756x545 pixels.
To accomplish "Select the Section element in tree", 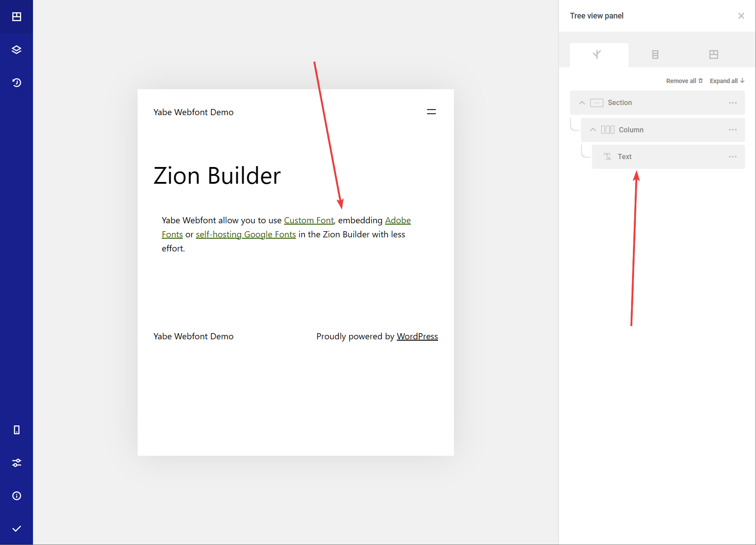I will point(657,103).
